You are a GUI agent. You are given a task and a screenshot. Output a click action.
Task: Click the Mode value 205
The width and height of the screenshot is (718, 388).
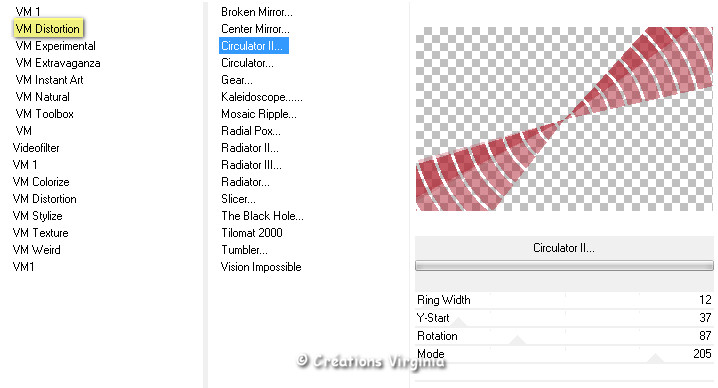[x=702, y=354]
